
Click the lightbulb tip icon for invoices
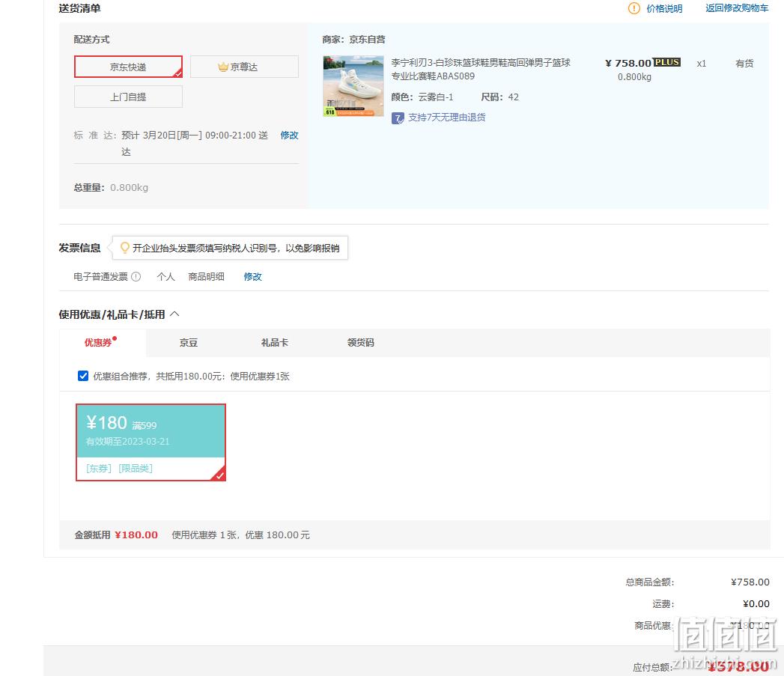point(125,248)
